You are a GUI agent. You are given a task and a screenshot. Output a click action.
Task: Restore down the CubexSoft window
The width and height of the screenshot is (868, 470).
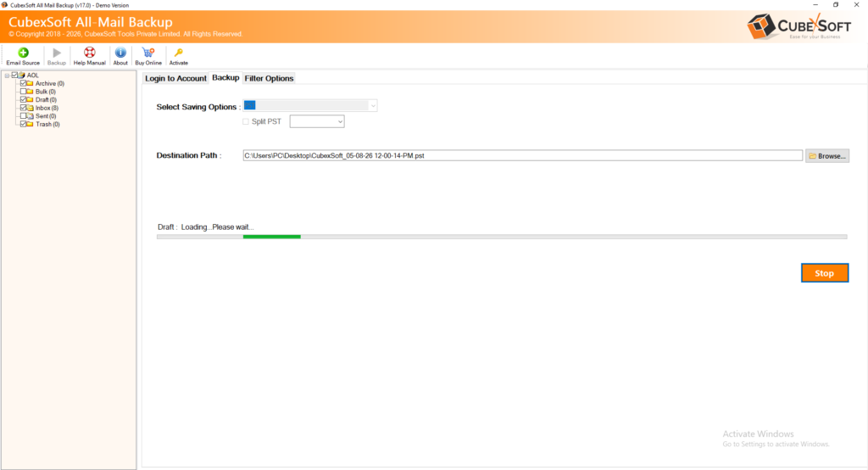(836, 4)
